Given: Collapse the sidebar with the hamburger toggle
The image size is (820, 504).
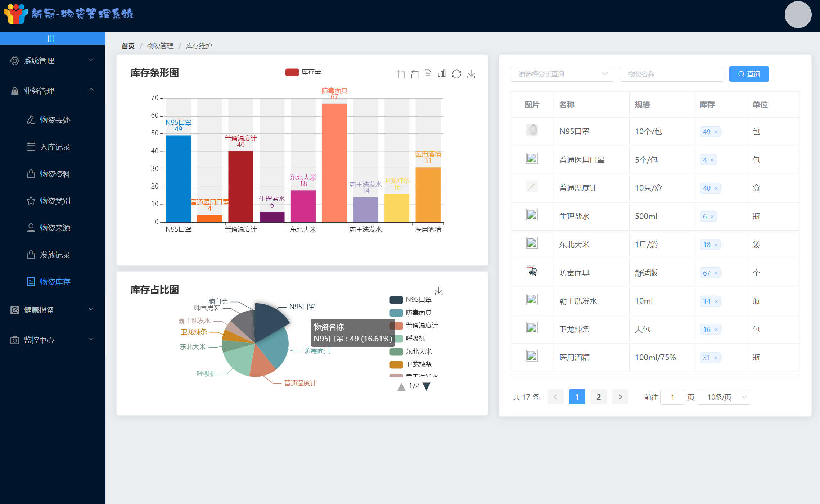Looking at the screenshot, I should (51, 38).
